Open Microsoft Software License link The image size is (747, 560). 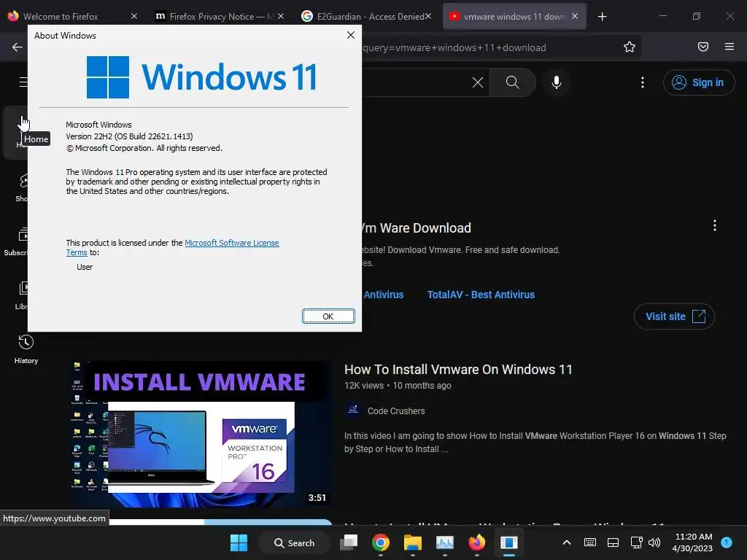click(231, 243)
